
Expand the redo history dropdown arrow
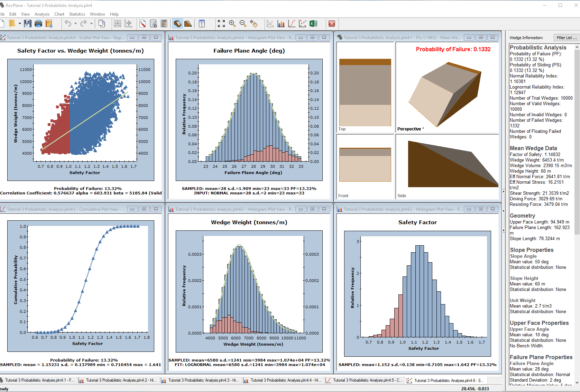point(91,24)
